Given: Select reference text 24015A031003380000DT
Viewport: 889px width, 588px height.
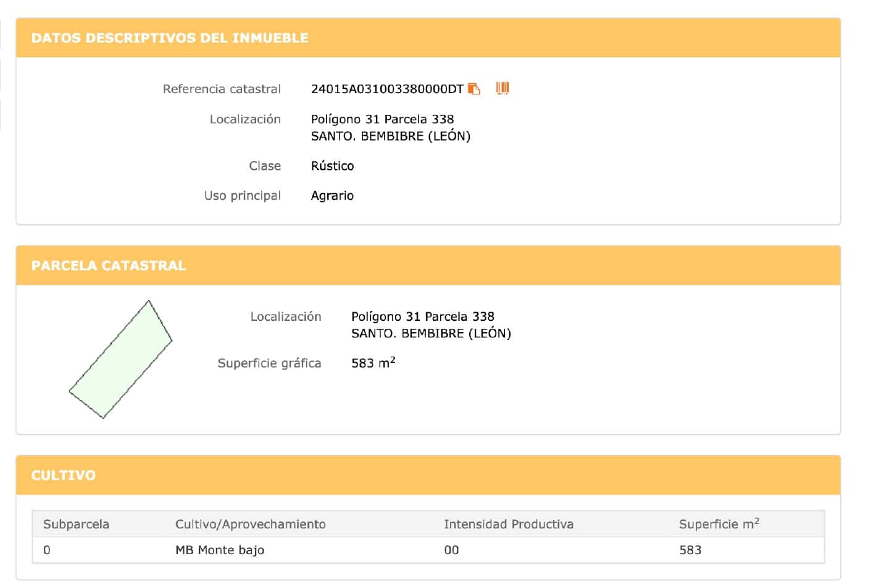Looking at the screenshot, I should [386, 89].
